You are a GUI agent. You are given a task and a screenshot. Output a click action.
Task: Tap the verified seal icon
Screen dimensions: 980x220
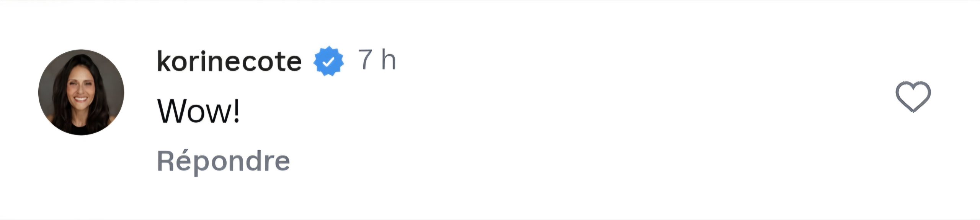click(x=328, y=61)
